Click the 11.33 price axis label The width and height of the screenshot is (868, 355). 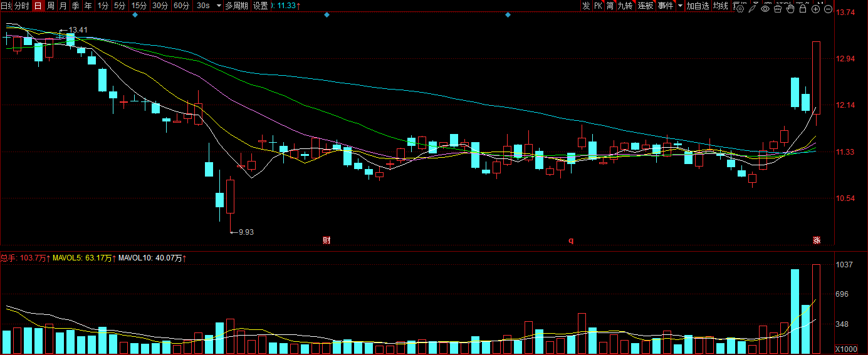[x=847, y=152]
